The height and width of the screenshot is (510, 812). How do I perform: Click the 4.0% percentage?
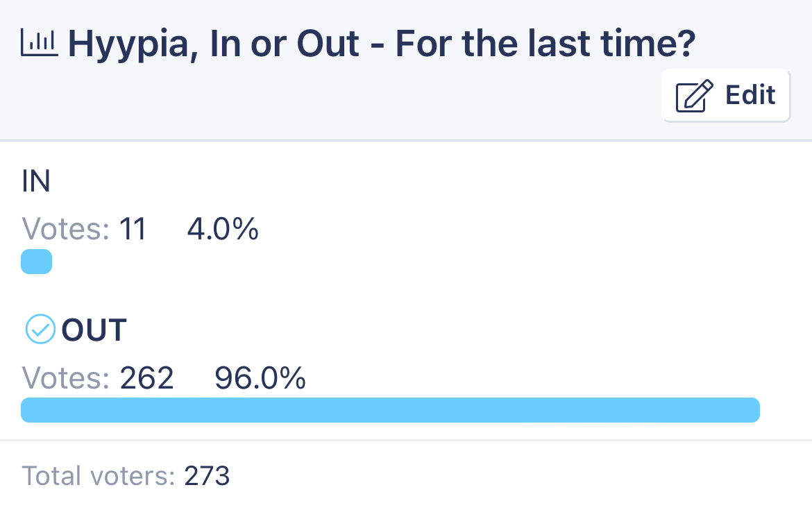pyautogui.click(x=223, y=230)
